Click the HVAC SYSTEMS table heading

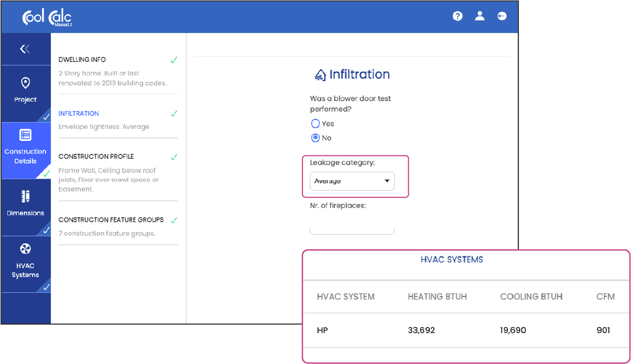(x=451, y=260)
